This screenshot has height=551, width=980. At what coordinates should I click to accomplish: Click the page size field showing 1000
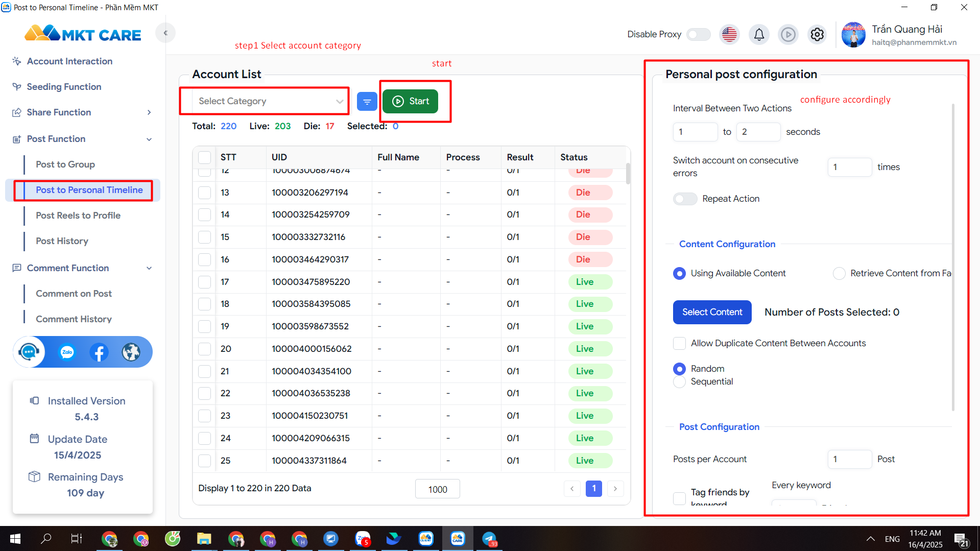[x=437, y=489]
